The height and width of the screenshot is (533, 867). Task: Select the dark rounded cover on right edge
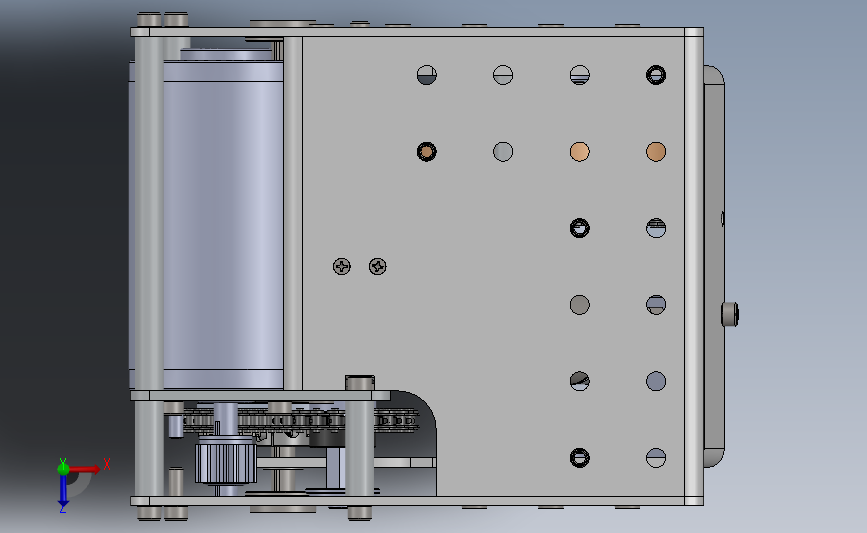coord(714,266)
